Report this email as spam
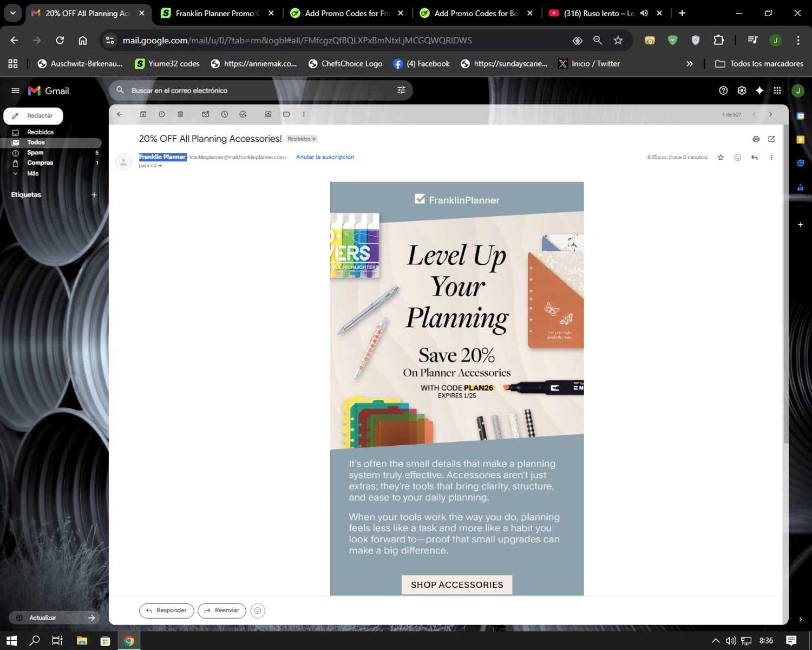 point(162,114)
